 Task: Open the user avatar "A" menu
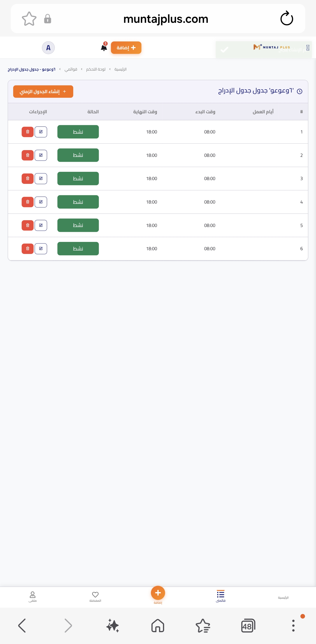coord(48,48)
